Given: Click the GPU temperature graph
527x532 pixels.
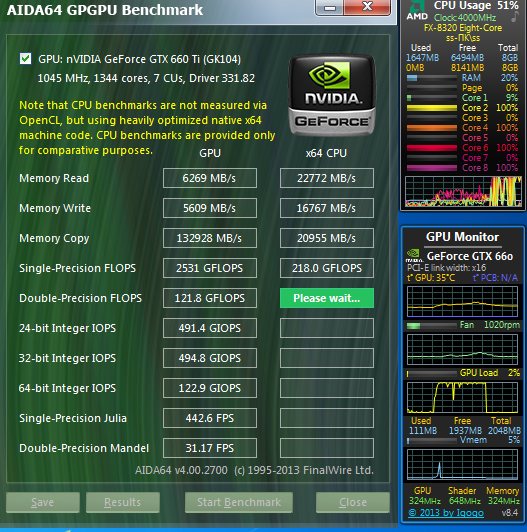Looking at the screenshot, I should click(463, 301).
